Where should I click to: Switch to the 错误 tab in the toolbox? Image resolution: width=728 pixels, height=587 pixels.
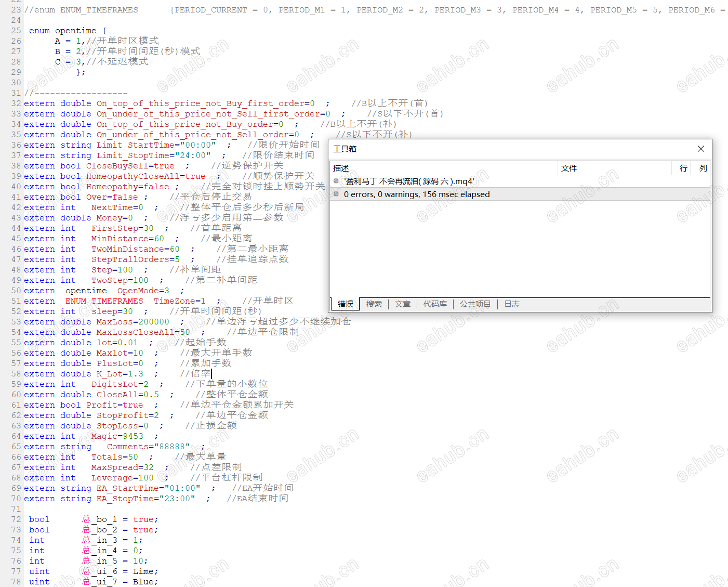[x=345, y=304]
